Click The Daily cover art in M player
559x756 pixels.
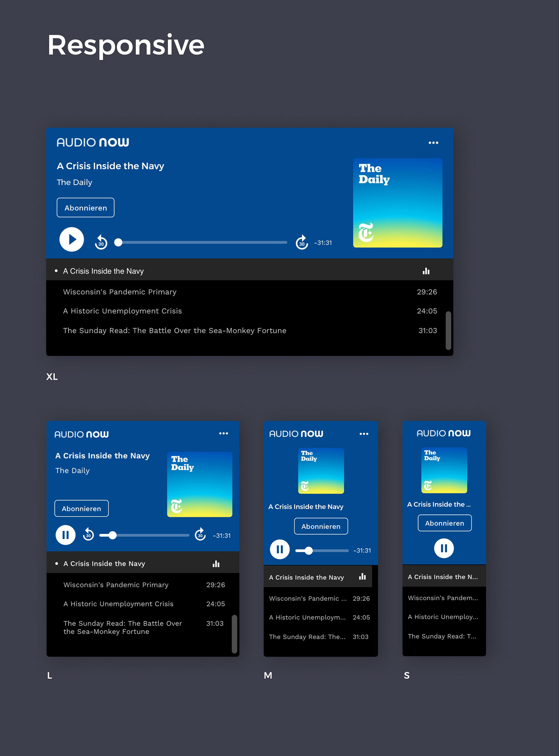[x=321, y=471]
